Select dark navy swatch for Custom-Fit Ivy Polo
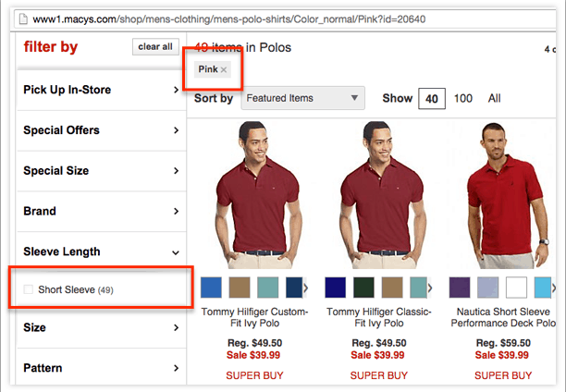This screenshot has width=566, height=392. [294, 288]
